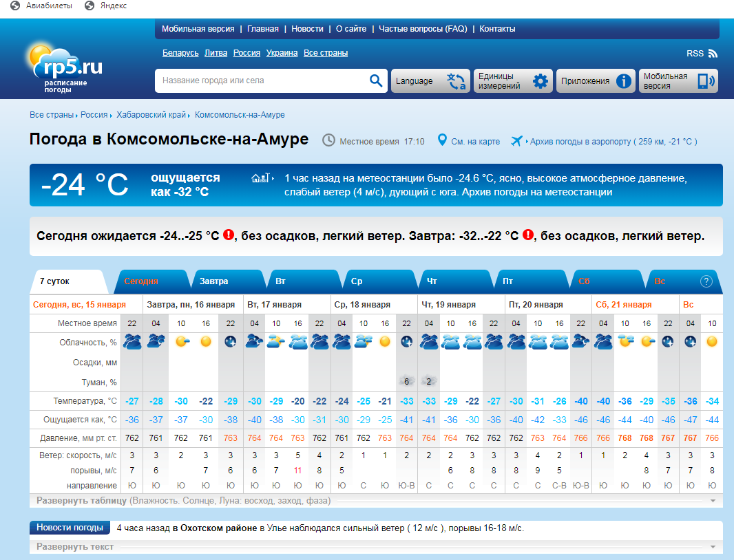Viewport: 734px width, 560px height.
Task: Open Единицы измерений settings
Action: point(513,81)
